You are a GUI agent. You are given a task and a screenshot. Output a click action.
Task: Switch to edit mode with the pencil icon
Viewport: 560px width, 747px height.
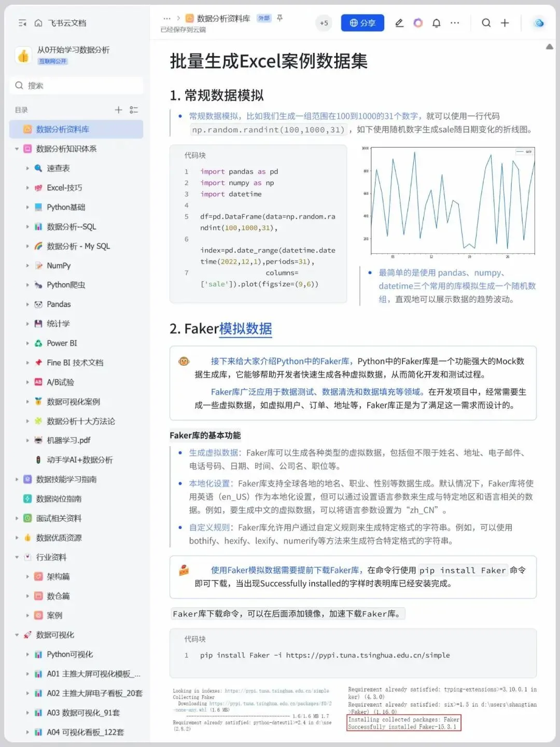coord(399,23)
